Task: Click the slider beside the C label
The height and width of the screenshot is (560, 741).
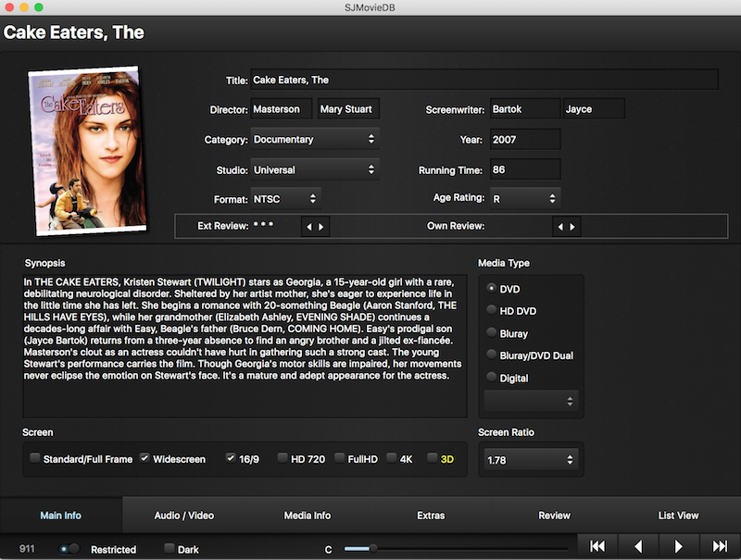Action: tap(454, 549)
